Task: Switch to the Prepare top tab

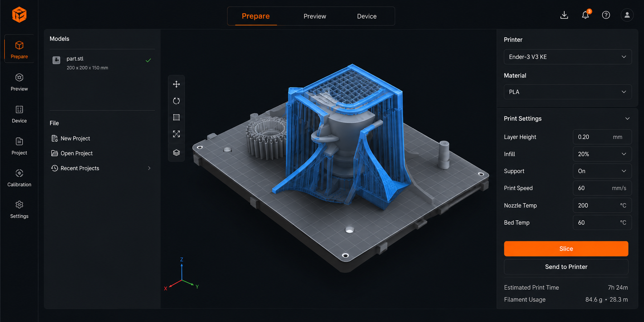Action: [256, 16]
